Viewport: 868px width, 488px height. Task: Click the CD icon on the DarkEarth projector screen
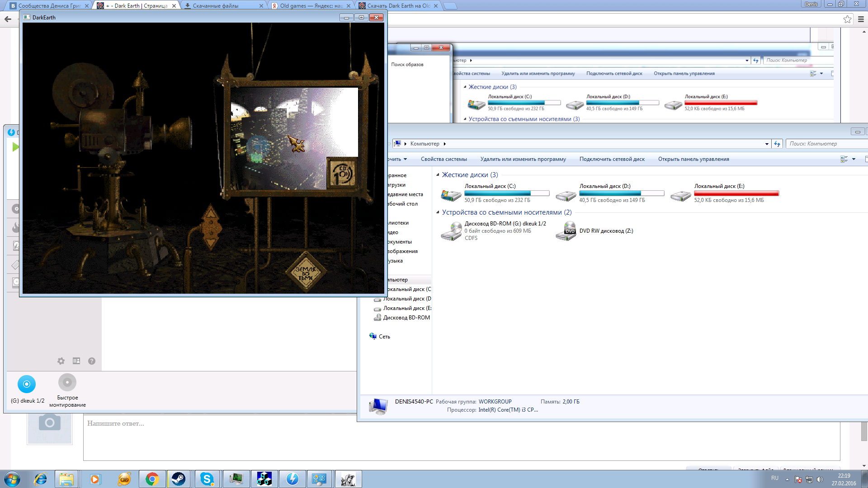pos(342,173)
